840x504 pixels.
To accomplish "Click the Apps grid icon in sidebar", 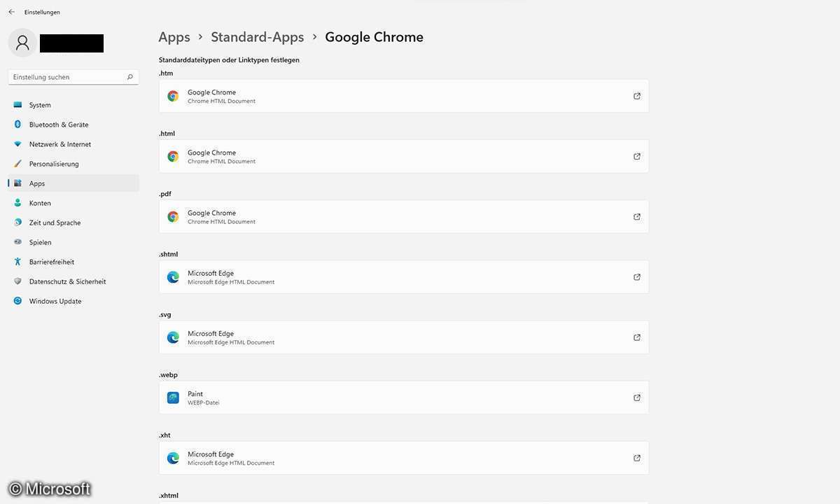I will pyautogui.click(x=17, y=183).
